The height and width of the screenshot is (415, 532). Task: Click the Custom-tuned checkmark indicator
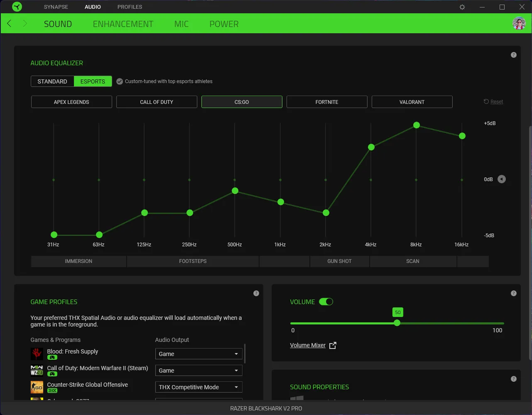pos(120,81)
